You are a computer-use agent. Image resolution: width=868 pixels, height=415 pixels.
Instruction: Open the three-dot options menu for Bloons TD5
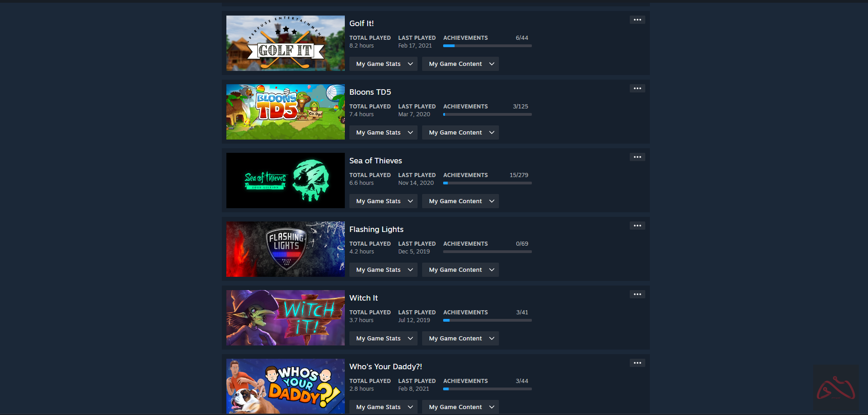pyautogui.click(x=637, y=88)
